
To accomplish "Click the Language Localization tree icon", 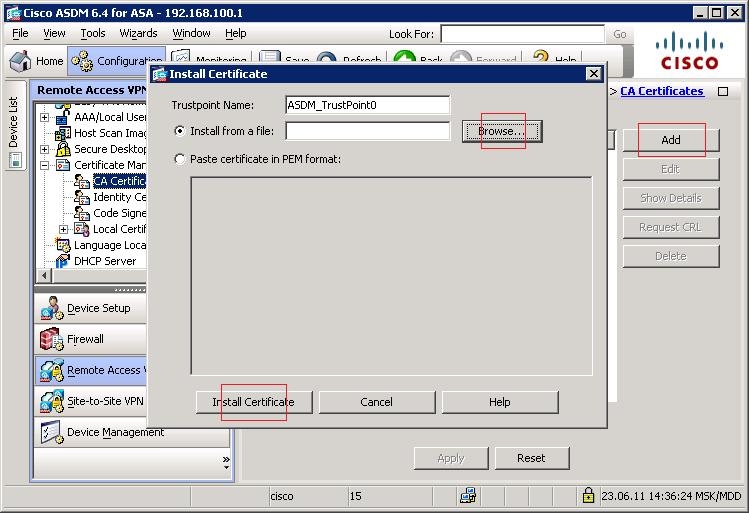I will 63,245.
